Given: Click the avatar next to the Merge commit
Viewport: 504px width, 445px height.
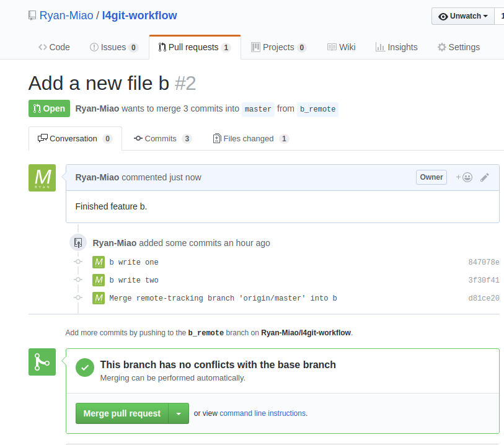Looking at the screenshot, I should tap(99, 298).
